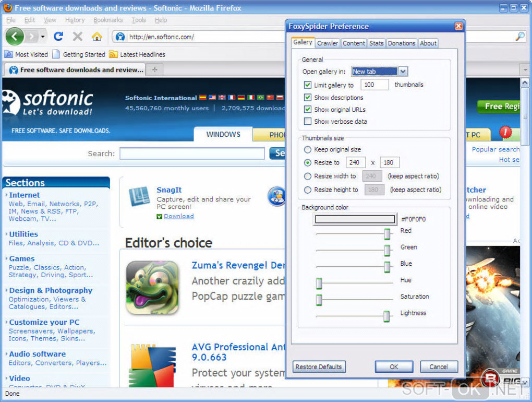Click the Zuma's Revenge frog thumbnail
This screenshot has height=402, width=532.
[152, 287]
